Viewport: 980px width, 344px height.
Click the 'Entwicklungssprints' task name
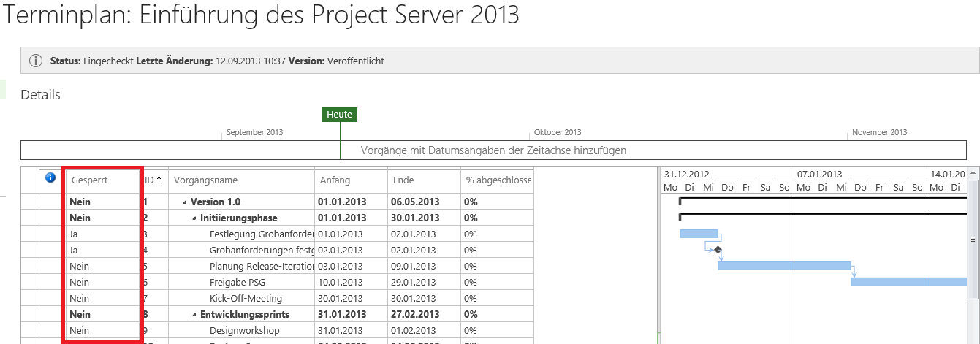[x=244, y=315]
